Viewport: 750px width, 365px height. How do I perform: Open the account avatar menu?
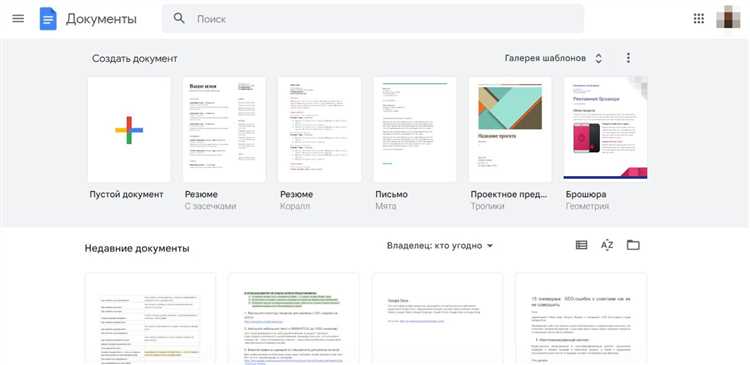click(728, 18)
